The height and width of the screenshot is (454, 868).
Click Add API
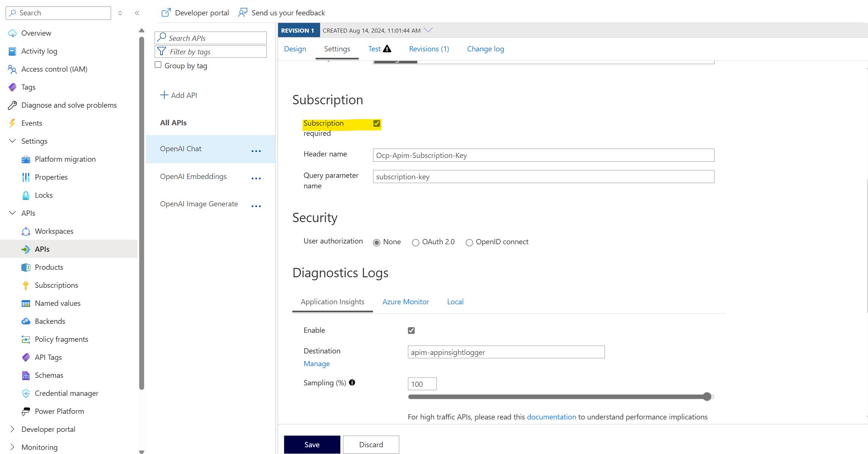179,95
